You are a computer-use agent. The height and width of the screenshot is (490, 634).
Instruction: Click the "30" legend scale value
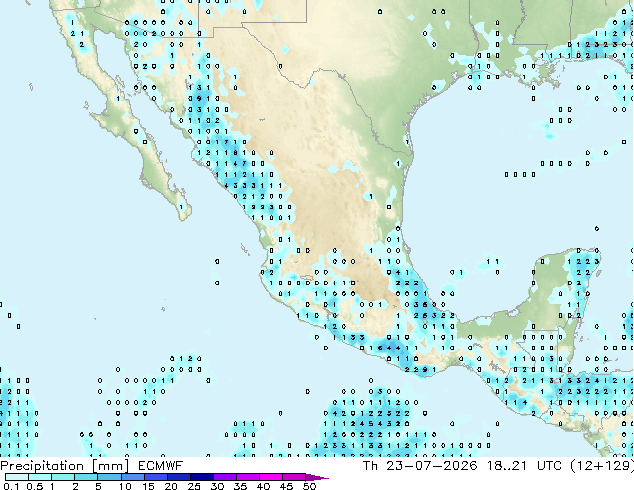[x=217, y=486]
